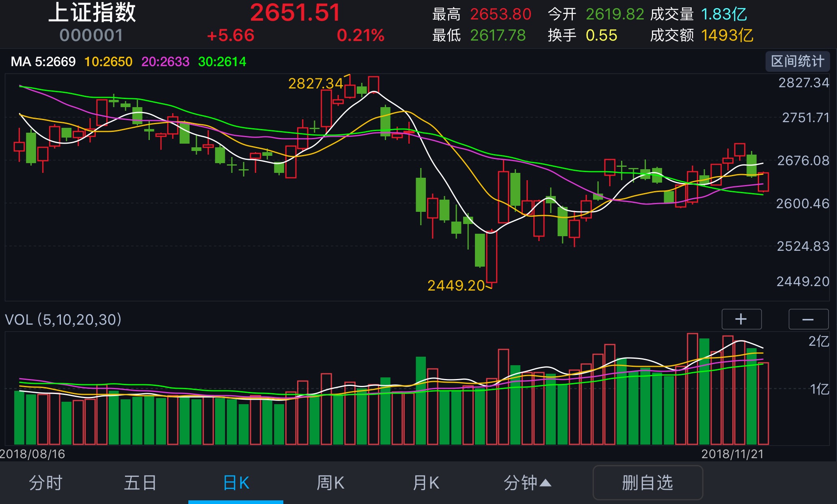Tap the end date 2018/11/21
The width and height of the screenshot is (837, 504).
click(x=733, y=454)
